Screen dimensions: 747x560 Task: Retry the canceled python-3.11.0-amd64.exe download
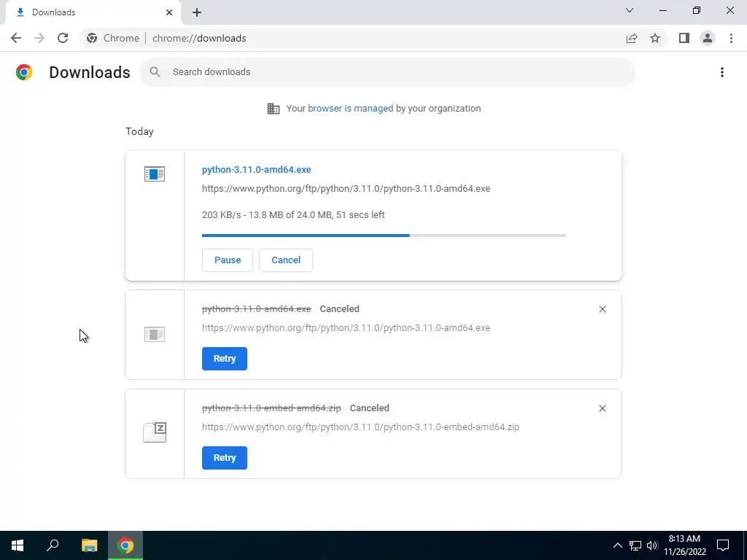click(225, 359)
